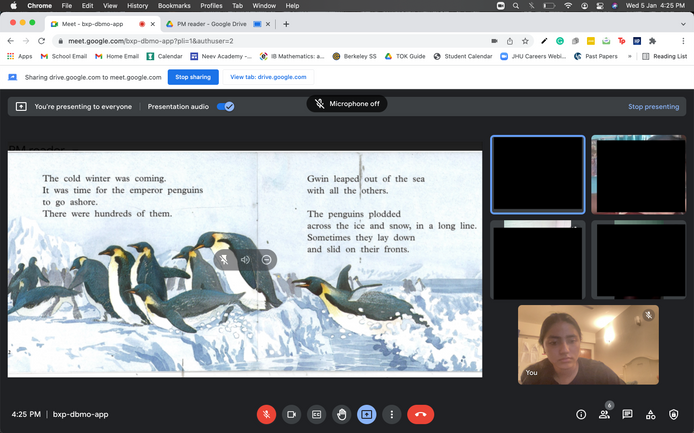Open host controls shield icon

coord(674,414)
